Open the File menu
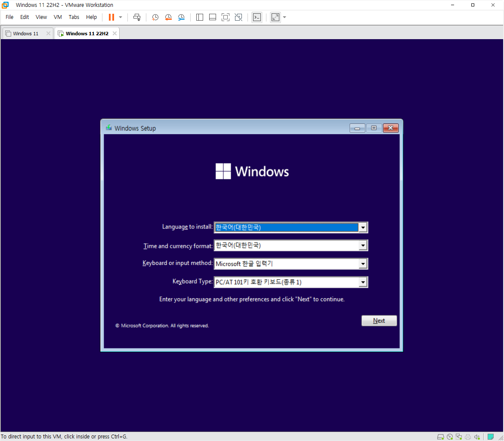Image resolution: width=504 pixels, height=441 pixels. coord(9,17)
